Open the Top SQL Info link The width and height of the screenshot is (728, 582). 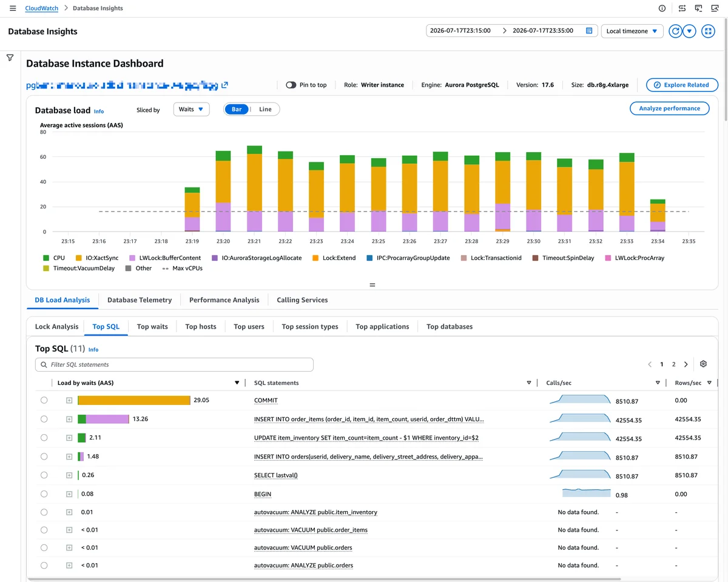93,350
